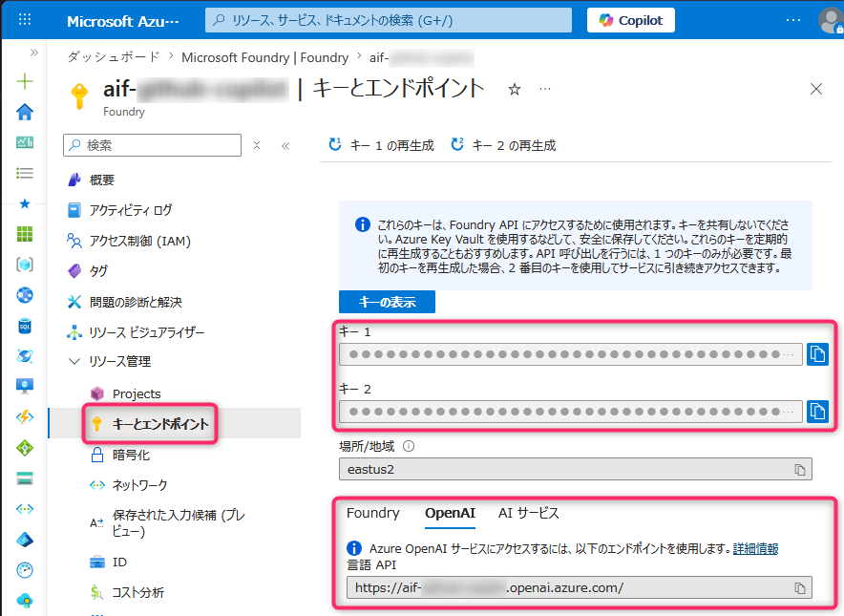844x616 pixels.
Task: Click the Copilot button
Action: [631, 20]
